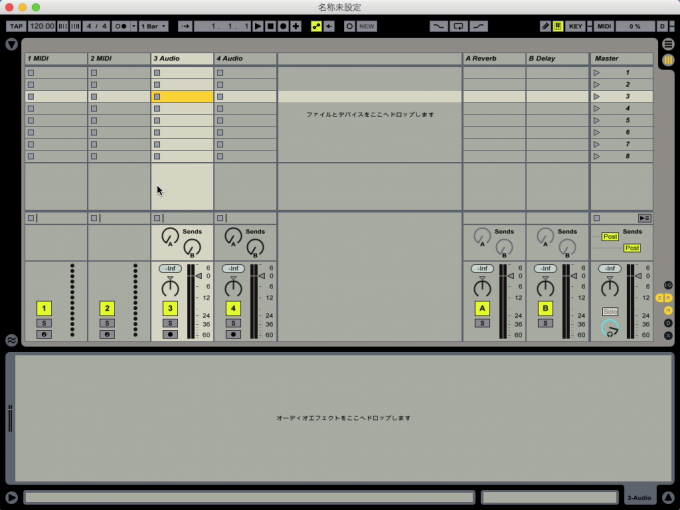
Task: Click the Master headphone cue volume knob
Action: (609, 328)
